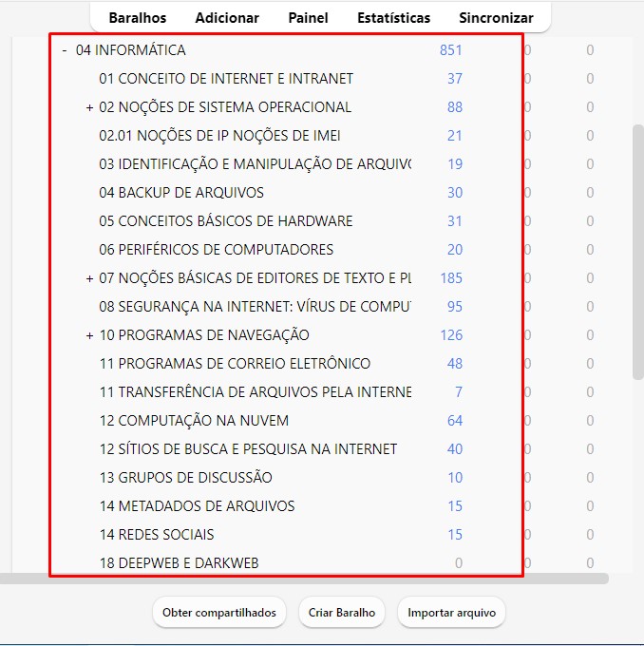644x646 pixels.
Task: Collapse the 04 INFORMÁTICA deck
Action: point(65,50)
